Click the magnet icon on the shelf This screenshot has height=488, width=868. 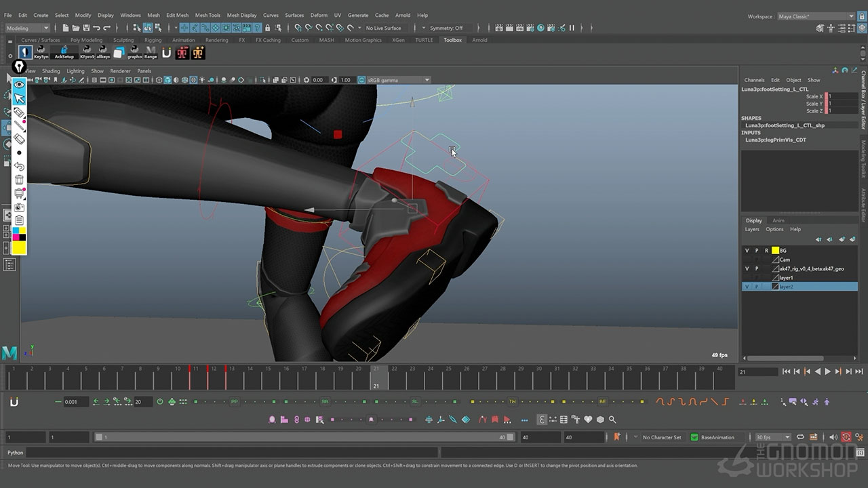pyautogui.click(x=166, y=53)
